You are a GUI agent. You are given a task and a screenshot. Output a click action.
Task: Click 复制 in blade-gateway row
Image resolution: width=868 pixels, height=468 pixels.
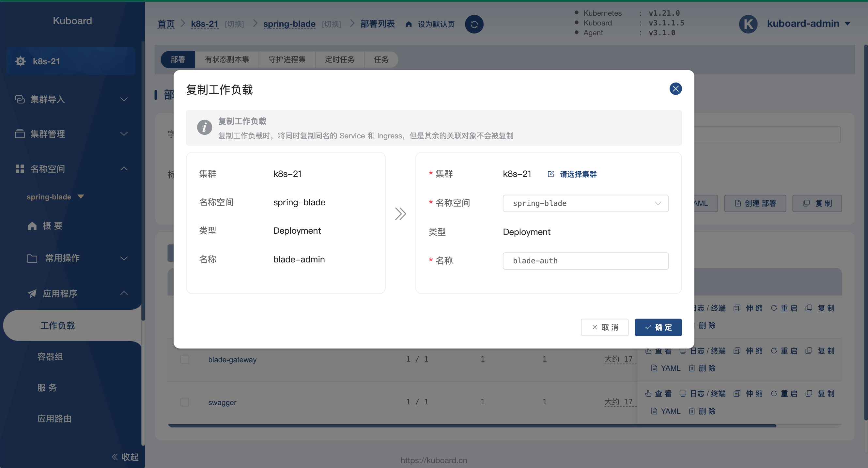[x=820, y=351]
